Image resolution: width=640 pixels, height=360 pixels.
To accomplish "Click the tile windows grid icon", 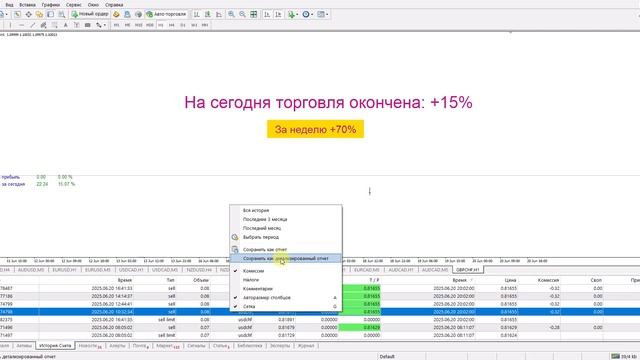I will click(253, 14).
